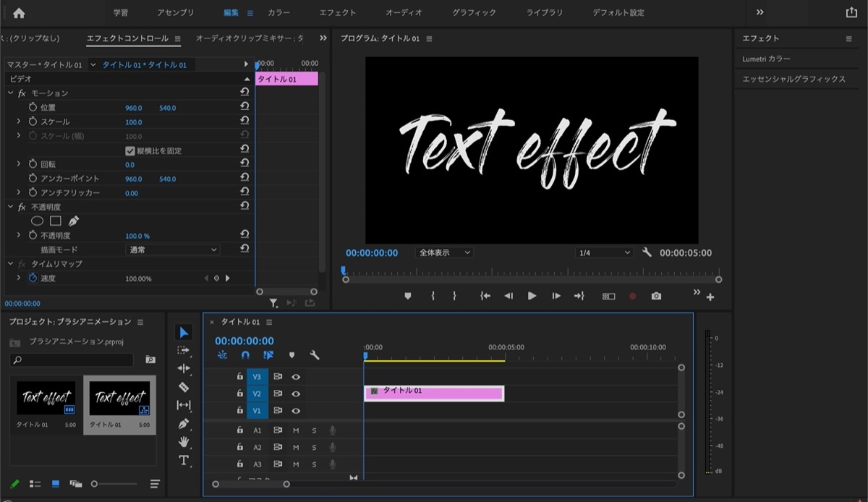This screenshot has width=868, height=502.
Task: Click the project panel search field
Action: point(72,360)
